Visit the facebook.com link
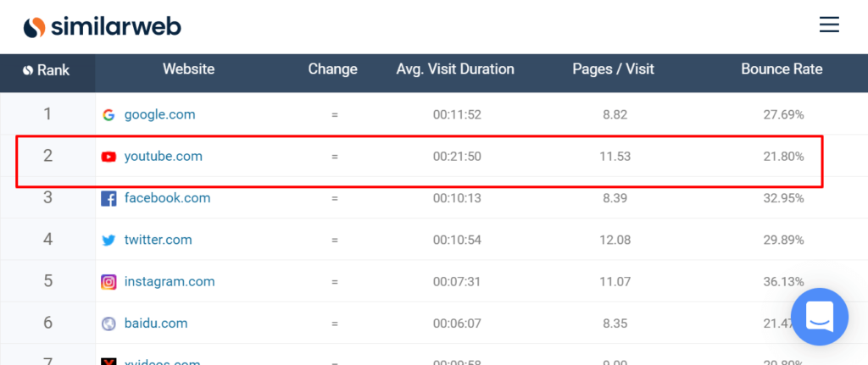The height and width of the screenshot is (365, 868). (167, 198)
